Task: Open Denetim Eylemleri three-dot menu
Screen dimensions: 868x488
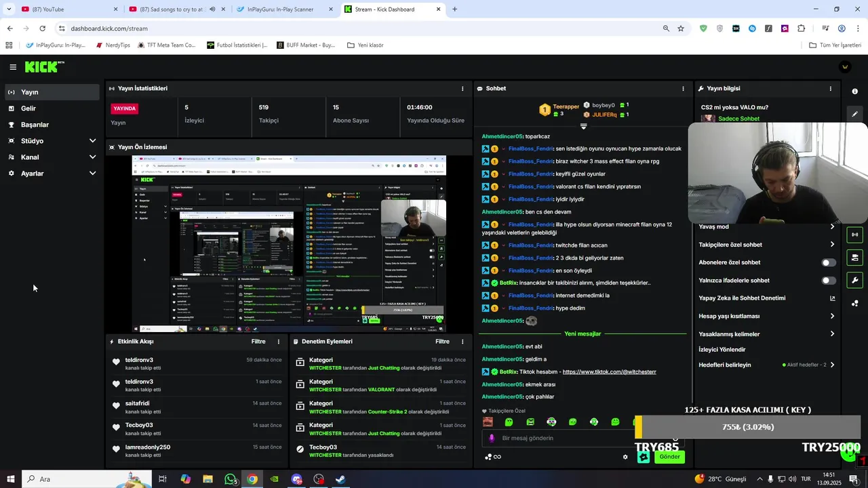Action: [x=462, y=342]
